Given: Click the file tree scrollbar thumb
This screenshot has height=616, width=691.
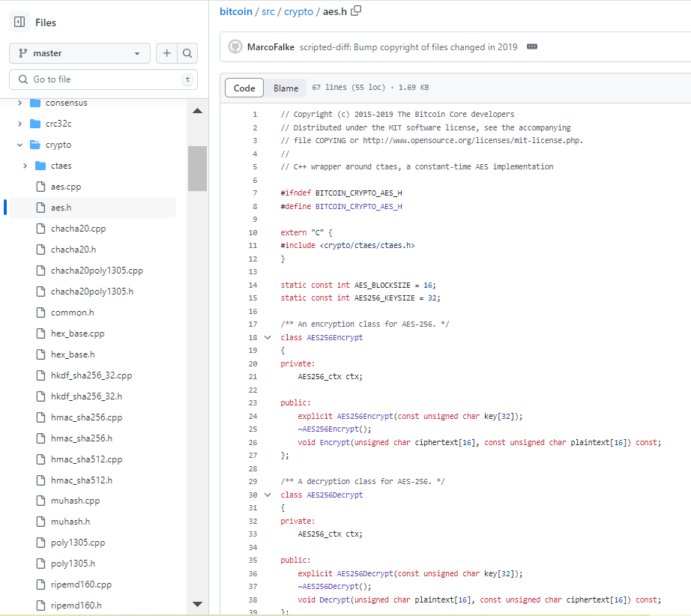Looking at the screenshot, I should tap(197, 169).
